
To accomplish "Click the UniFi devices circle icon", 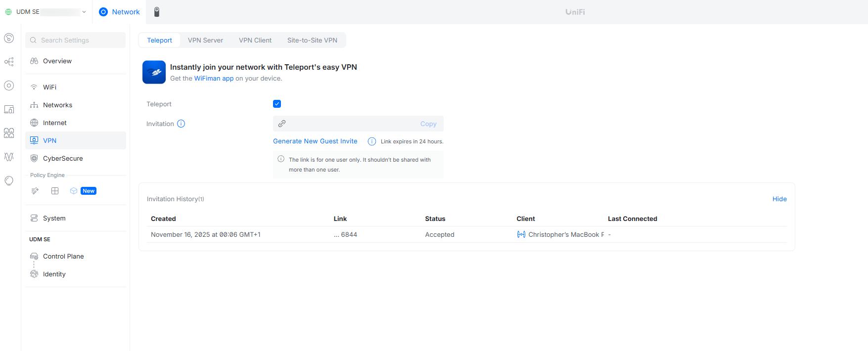I will point(9,86).
